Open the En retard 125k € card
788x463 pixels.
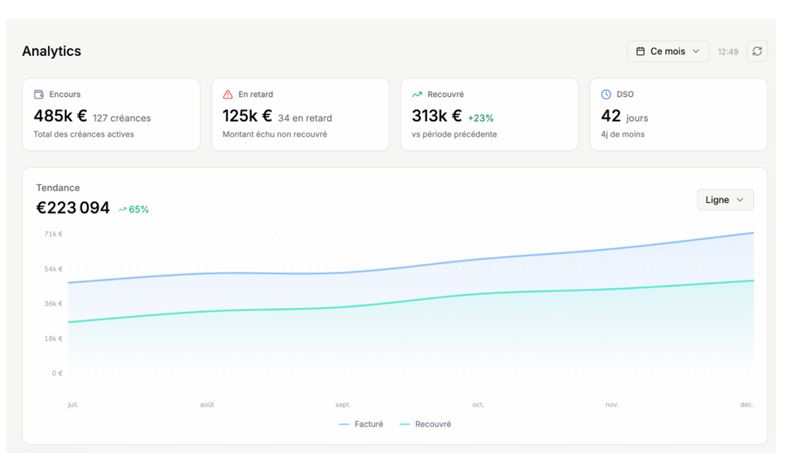click(x=300, y=114)
